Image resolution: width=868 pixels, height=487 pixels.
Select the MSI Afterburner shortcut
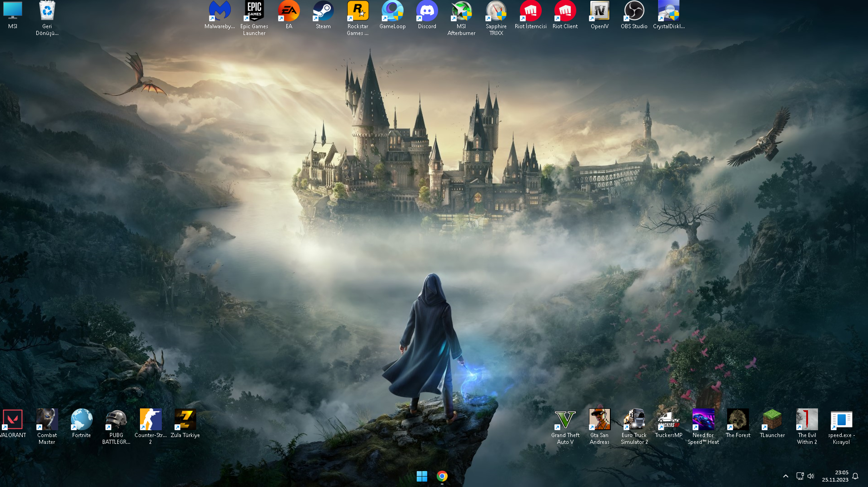pyautogui.click(x=462, y=18)
